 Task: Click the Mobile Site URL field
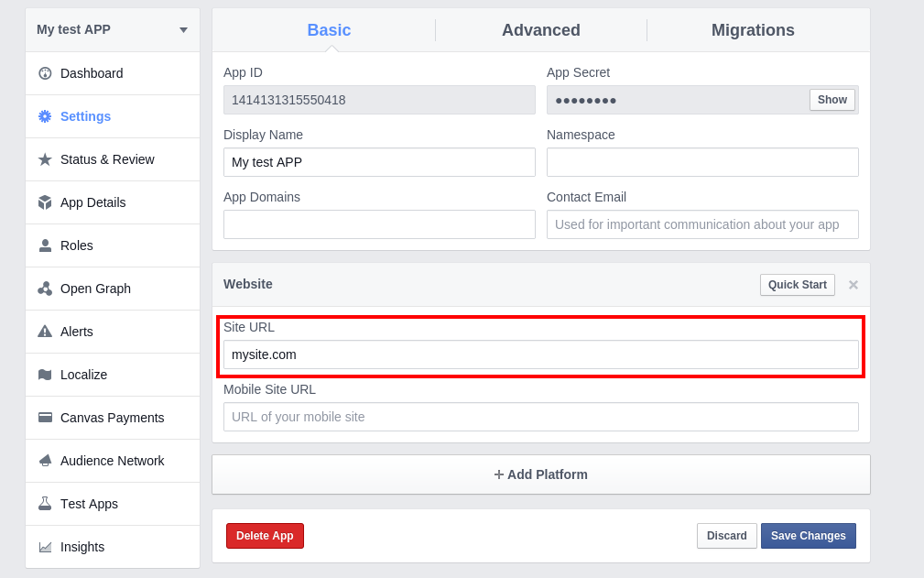tap(540, 417)
